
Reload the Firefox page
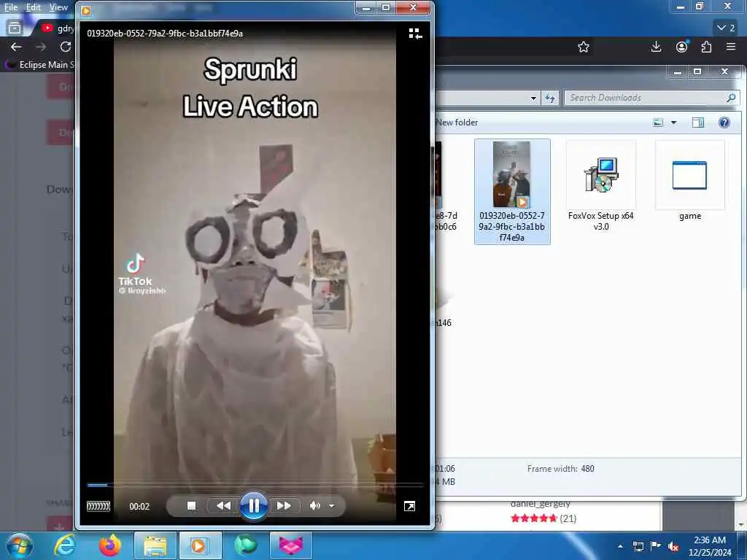tap(66, 47)
